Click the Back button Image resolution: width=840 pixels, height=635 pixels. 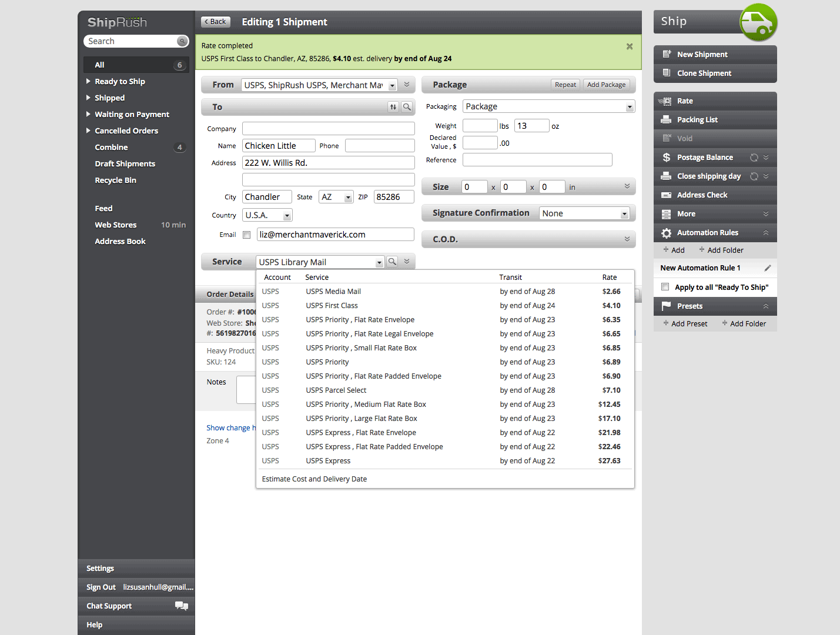215,22
